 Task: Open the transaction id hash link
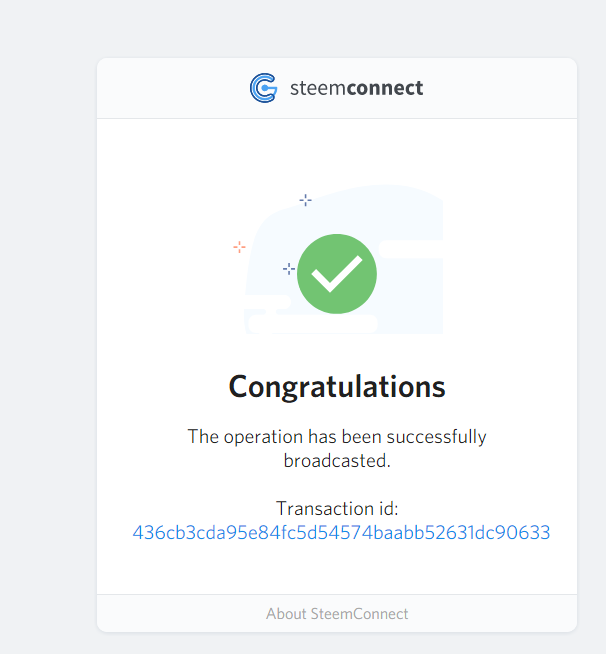[341, 532]
